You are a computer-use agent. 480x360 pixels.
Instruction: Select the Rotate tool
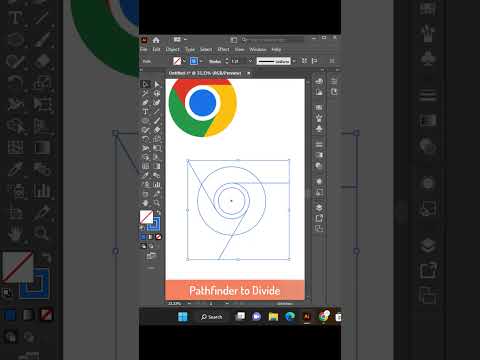(x=146, y=139)
